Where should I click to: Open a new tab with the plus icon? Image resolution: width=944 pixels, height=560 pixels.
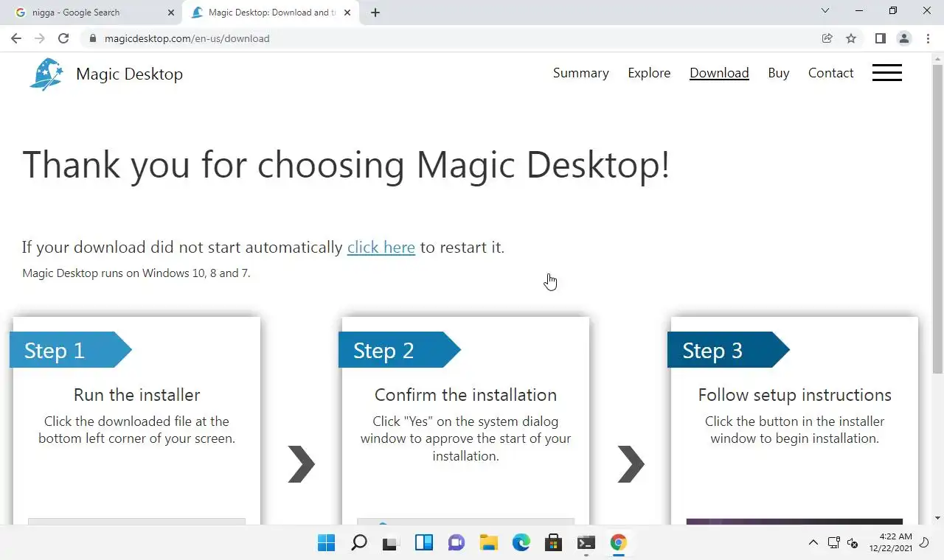pos(375,13)
